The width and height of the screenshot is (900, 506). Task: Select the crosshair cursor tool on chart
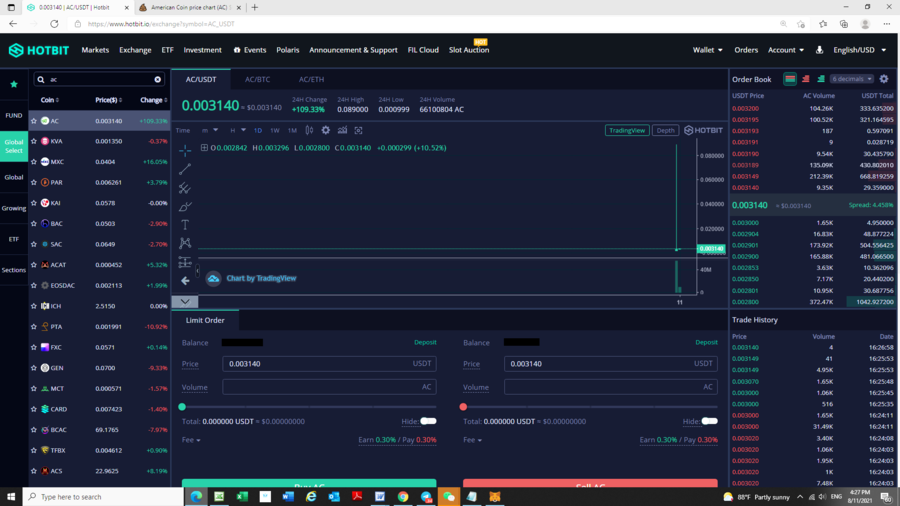click(x=185, y=150)
